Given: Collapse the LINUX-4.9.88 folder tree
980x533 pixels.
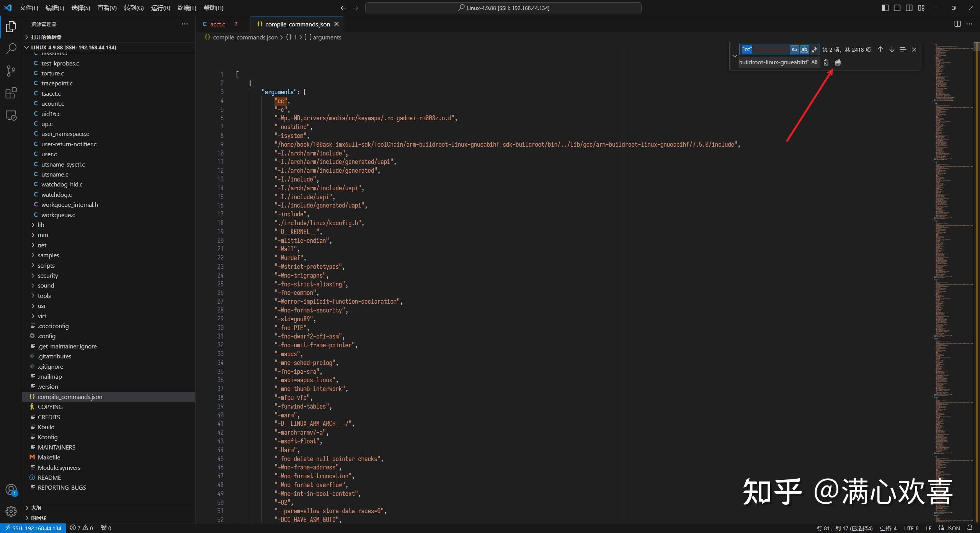Looking at the screenshot, I should [x=26, y=47].
